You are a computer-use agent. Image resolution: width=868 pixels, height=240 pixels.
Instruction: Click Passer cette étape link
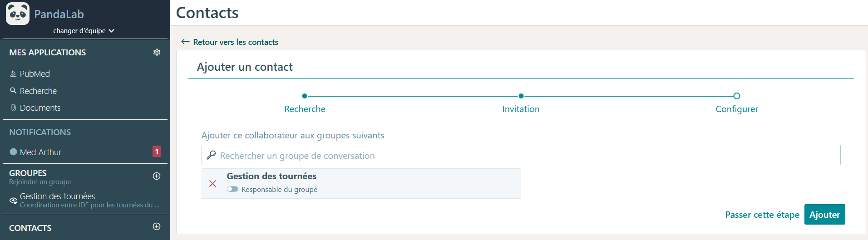point(762,215)
